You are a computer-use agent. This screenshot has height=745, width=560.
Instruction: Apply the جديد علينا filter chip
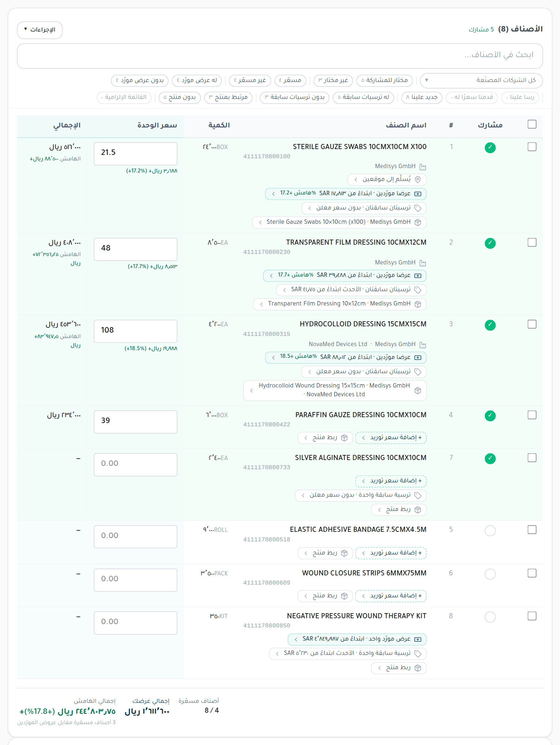(422, 97)
